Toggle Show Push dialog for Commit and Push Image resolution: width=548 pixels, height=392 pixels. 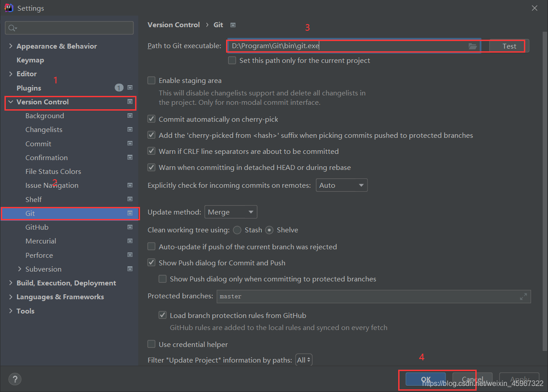click(152, 263)
